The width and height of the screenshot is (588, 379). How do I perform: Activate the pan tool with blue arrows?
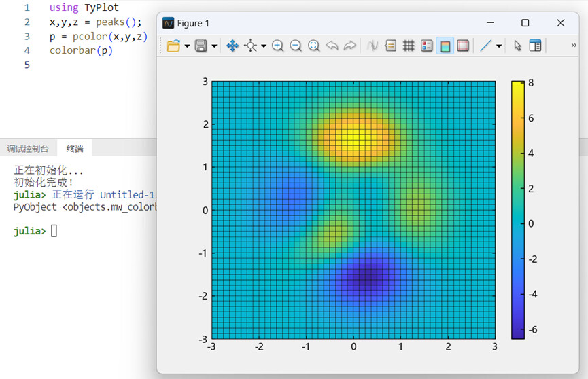(x=232, y=46)
